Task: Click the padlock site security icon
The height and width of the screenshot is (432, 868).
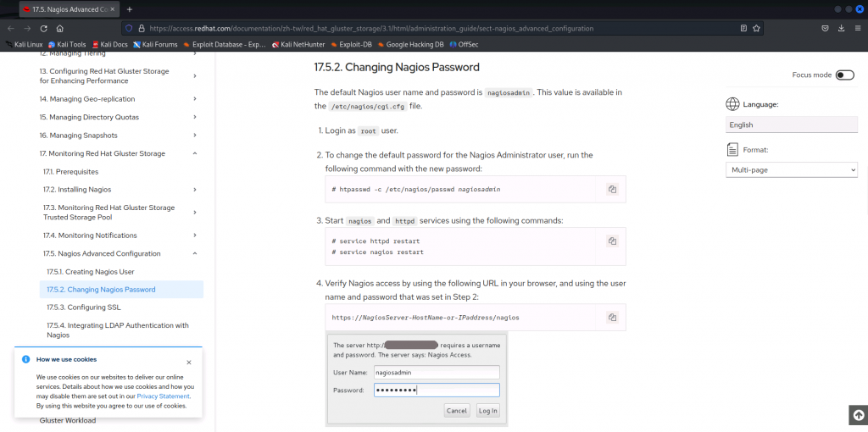Action: (x=142, y=28)
